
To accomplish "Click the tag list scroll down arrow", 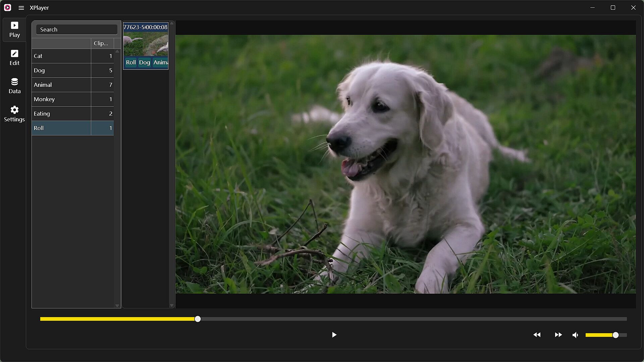I will coord(117,305).
